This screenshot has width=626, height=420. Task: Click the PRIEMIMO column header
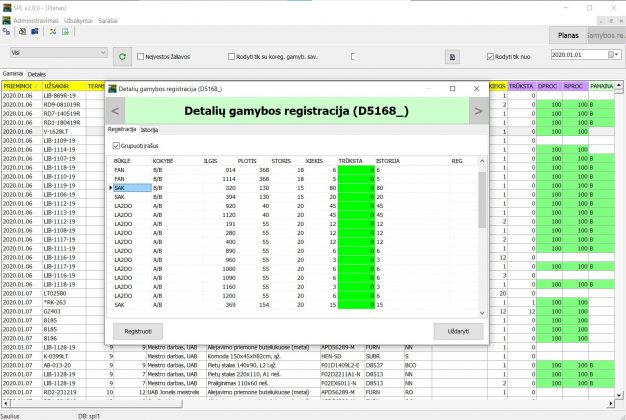[x=18, y=87]
